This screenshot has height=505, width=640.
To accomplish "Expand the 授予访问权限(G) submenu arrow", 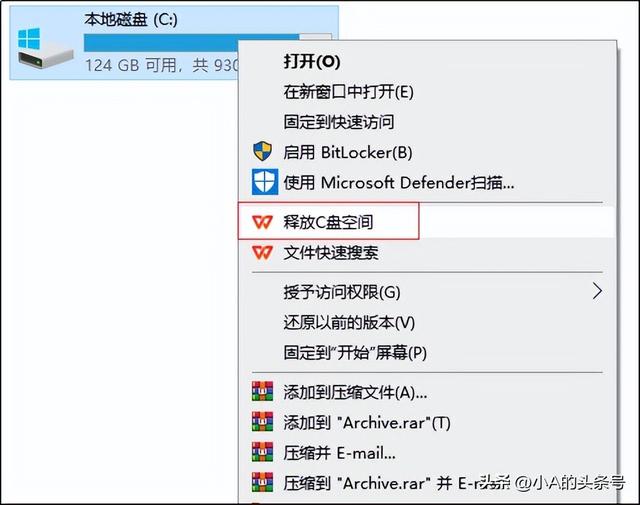I will pyautogui.click(x=598, y=292).
